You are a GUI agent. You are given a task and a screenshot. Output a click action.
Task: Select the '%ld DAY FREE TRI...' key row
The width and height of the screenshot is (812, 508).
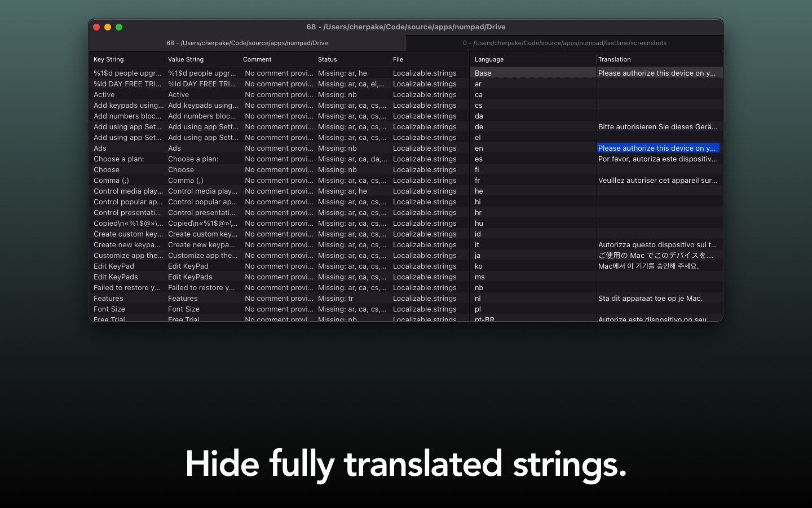[279, 84]
